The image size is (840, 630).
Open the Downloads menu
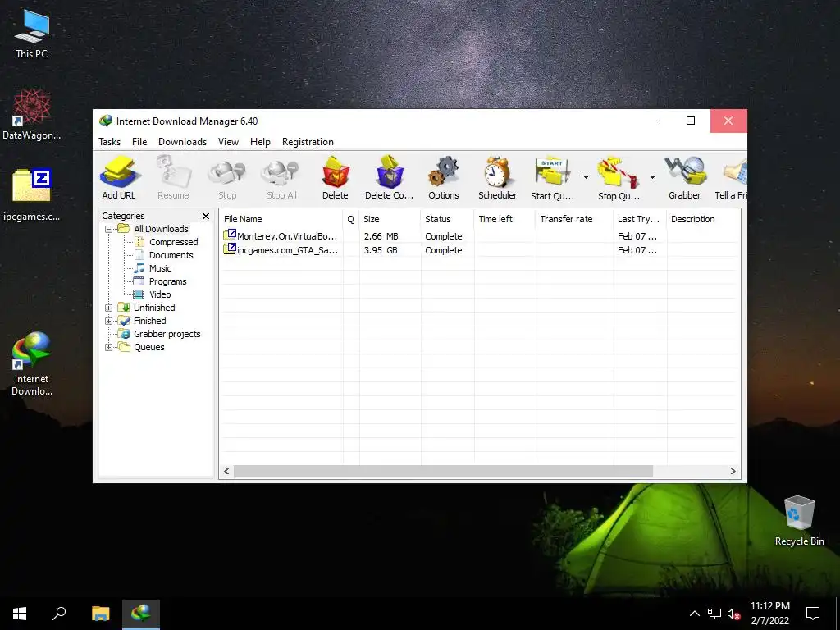click(182, 142)
